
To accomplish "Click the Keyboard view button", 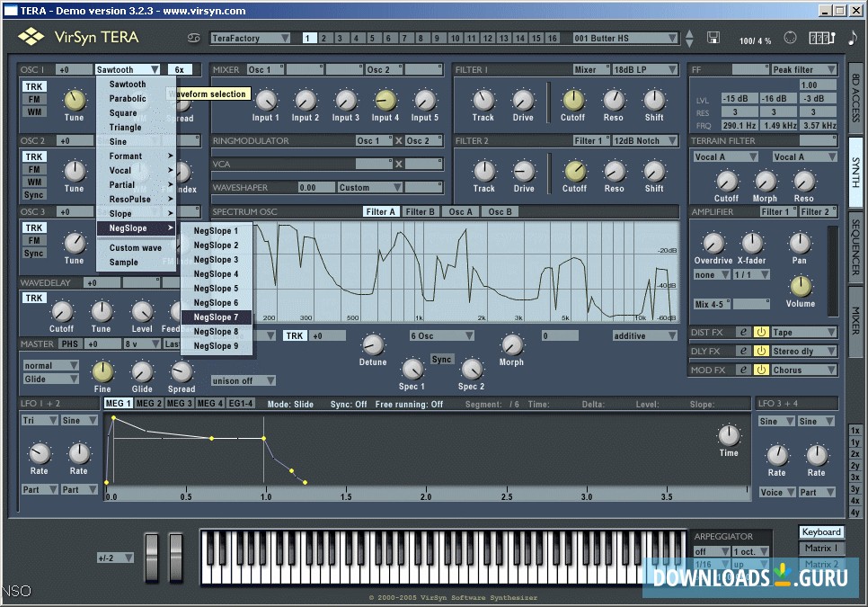I will pyautogui.click(x=821, y=532).
